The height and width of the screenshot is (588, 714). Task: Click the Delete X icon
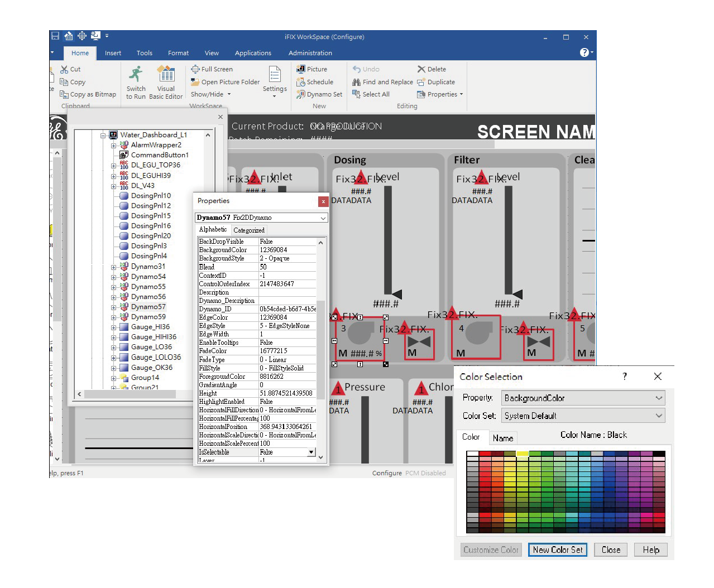point(421,69)
